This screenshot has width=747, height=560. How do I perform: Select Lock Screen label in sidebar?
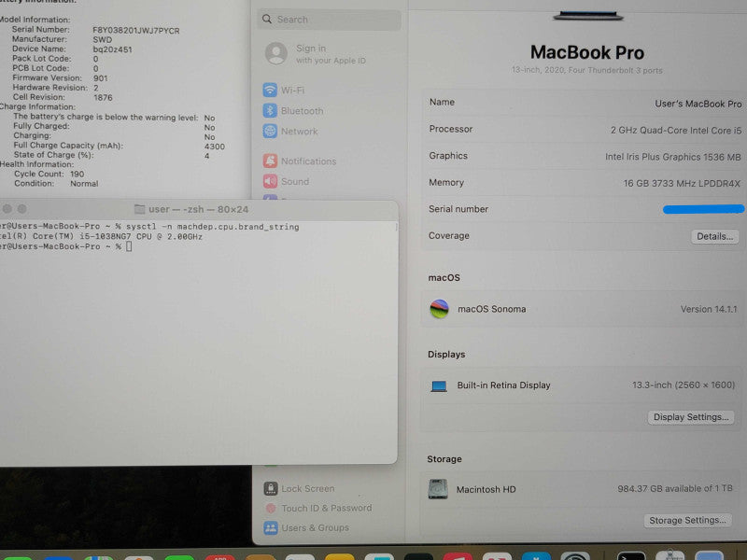(308, 488)
